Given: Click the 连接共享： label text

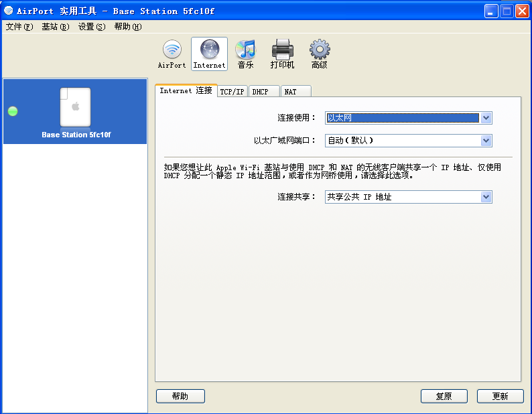Looking at the screenshot, I should click(x=297, y=197).
